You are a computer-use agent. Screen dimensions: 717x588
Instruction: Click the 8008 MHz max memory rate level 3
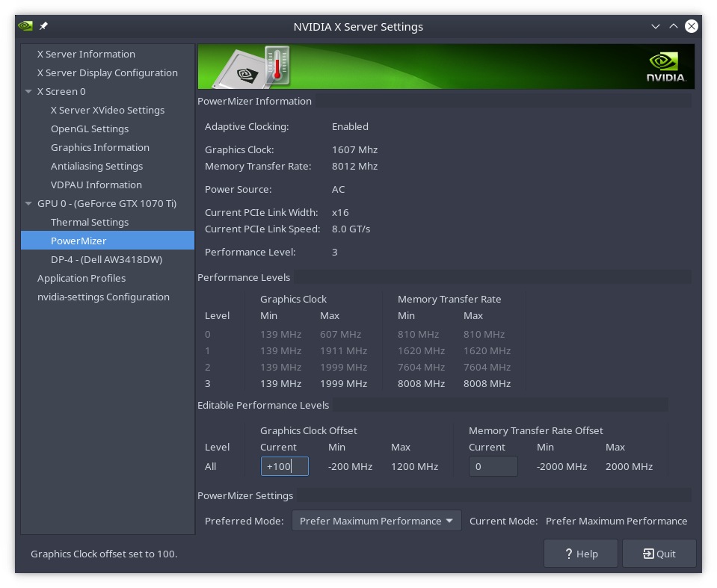[x=487, y=384]
